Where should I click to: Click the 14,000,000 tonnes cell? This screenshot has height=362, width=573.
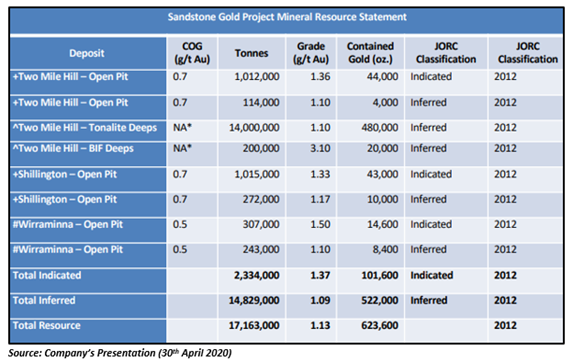click(254, 128)
